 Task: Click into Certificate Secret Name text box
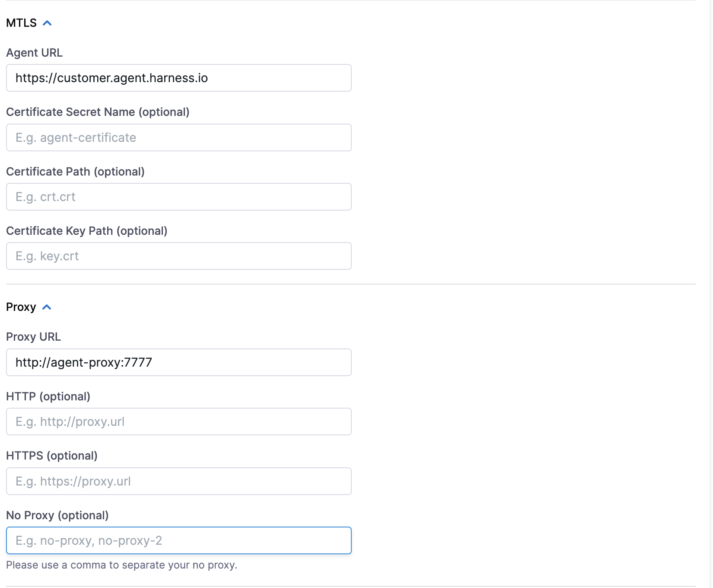178,137
